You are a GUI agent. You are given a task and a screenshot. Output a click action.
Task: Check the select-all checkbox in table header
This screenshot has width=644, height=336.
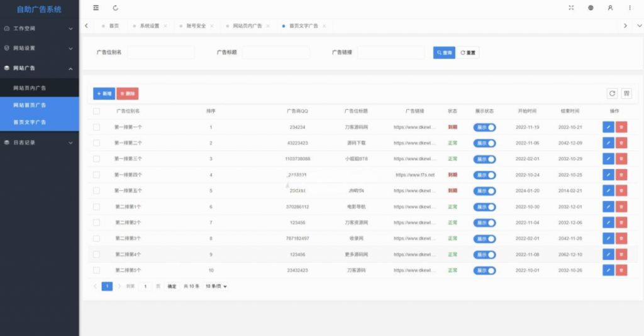coord(96,111)
